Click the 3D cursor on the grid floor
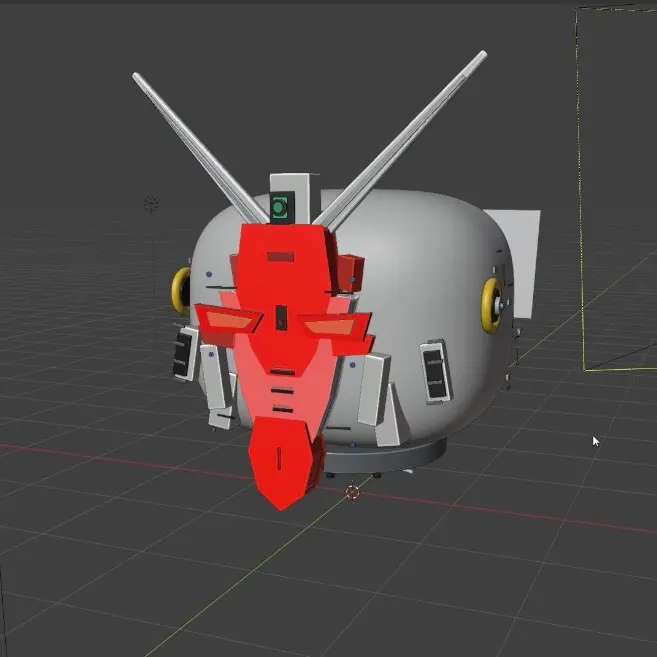The width and height of the screenshot is (657, 657). tap(353, 492)
